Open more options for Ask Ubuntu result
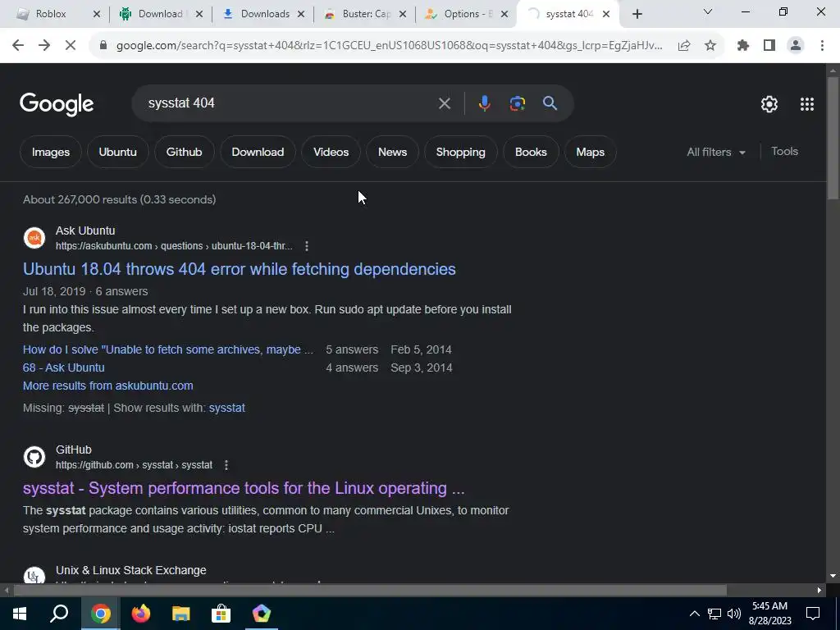 point(307,246)
